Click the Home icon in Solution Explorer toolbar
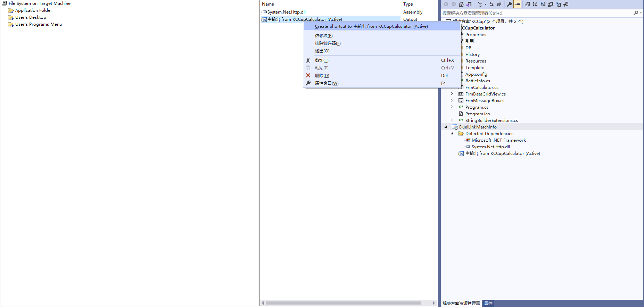 coord(461,4)
